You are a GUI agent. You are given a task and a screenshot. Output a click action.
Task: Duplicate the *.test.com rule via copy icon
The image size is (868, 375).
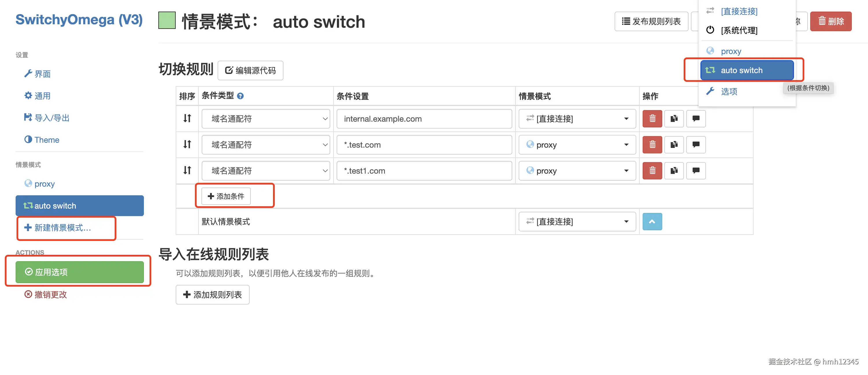674,144
